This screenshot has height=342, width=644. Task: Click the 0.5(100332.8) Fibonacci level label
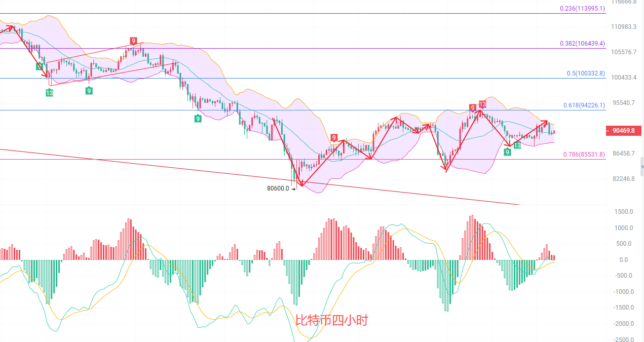point(585,73)
